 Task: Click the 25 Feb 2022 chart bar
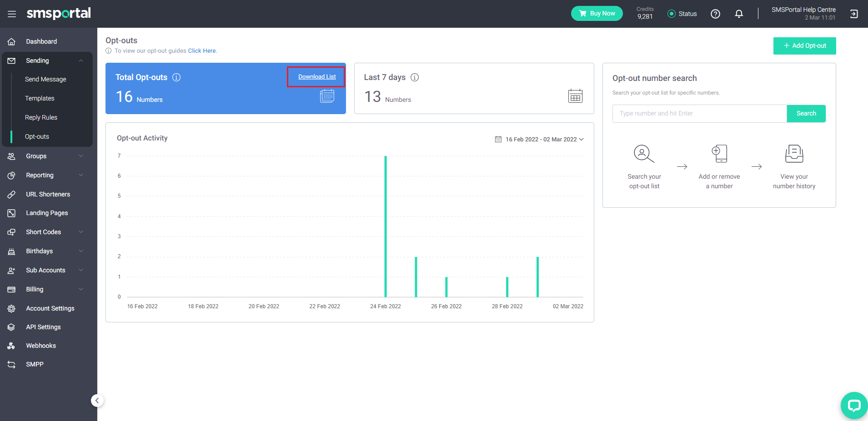coord(416,277)
